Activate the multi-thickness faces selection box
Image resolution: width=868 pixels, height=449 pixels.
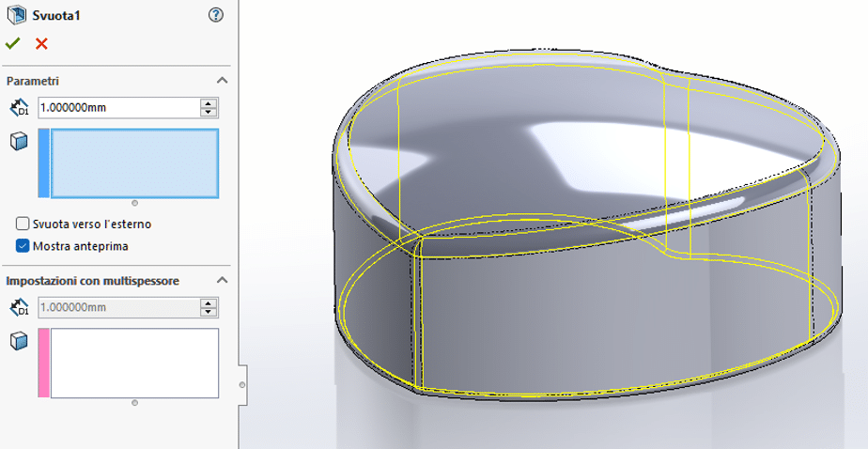coord(134,363)
